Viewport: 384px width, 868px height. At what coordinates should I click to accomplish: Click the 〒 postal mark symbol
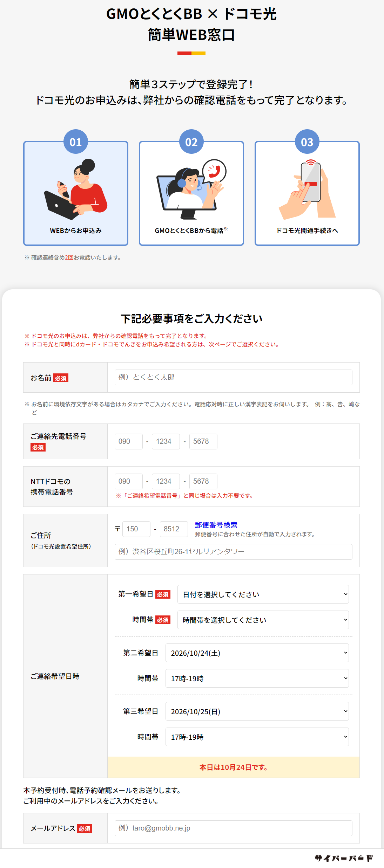pos(118,529)
